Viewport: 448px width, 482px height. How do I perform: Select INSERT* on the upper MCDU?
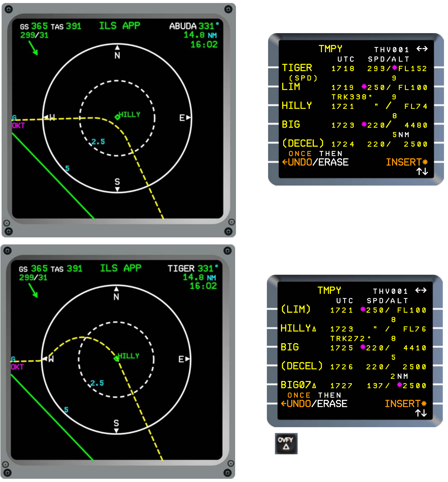[x=407, y=162]
